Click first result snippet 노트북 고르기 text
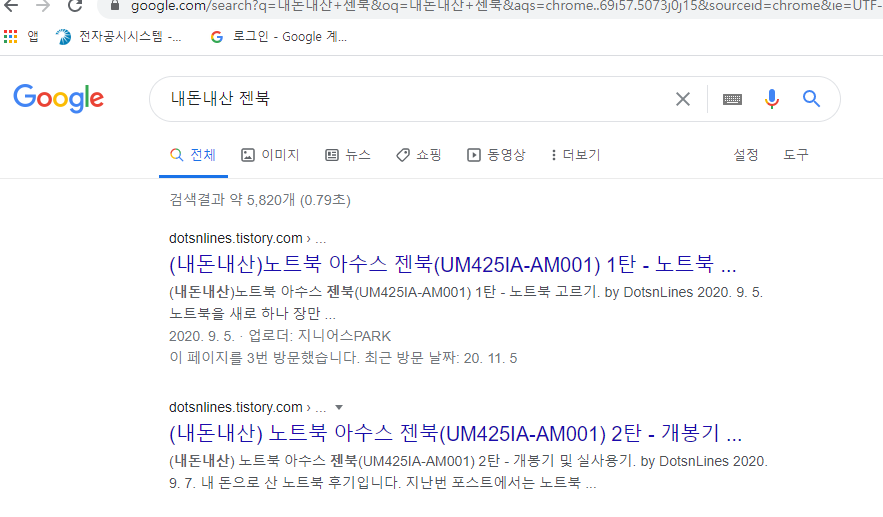883x517 pixels. [x=554, y=292]
